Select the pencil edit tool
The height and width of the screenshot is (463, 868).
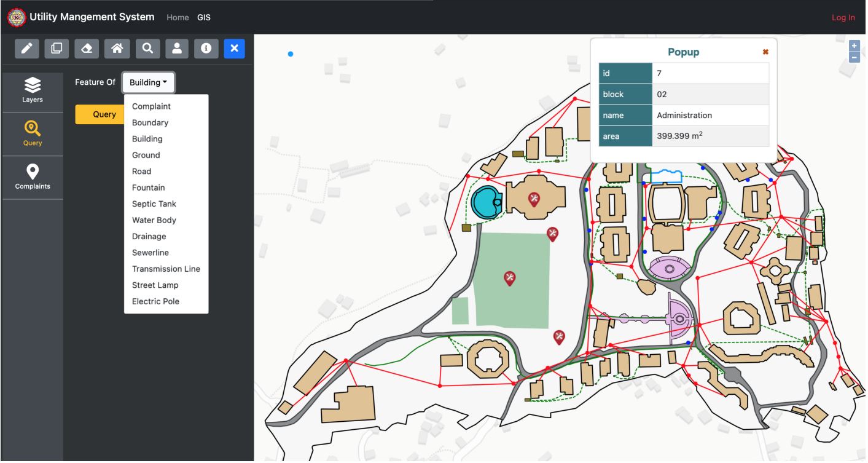[x=26, y=49]
